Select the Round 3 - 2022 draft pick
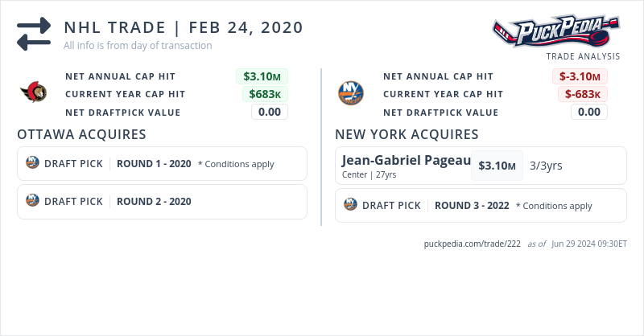The width and height of the screenshot is (644, 336). coord(472,206)
